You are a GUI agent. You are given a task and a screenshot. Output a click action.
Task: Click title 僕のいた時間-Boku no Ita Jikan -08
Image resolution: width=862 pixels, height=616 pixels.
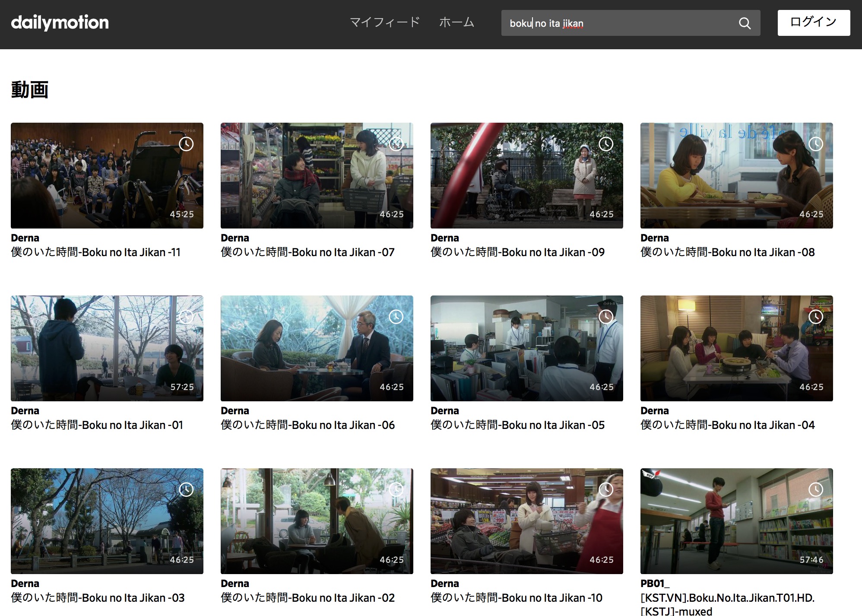[x=727, y=252]
